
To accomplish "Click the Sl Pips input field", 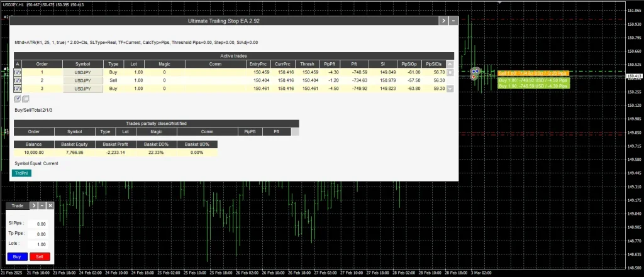I will pyautogui.click(x=37, y=224).
